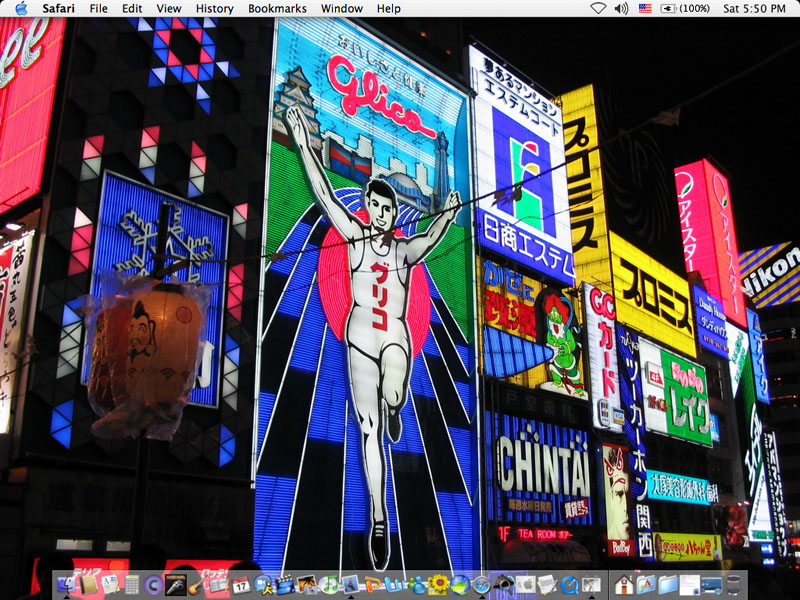Open Calculator from the Dock
The height and width of the screenshot is (600, 800).
pyautogui.click(x=132, y=584)
